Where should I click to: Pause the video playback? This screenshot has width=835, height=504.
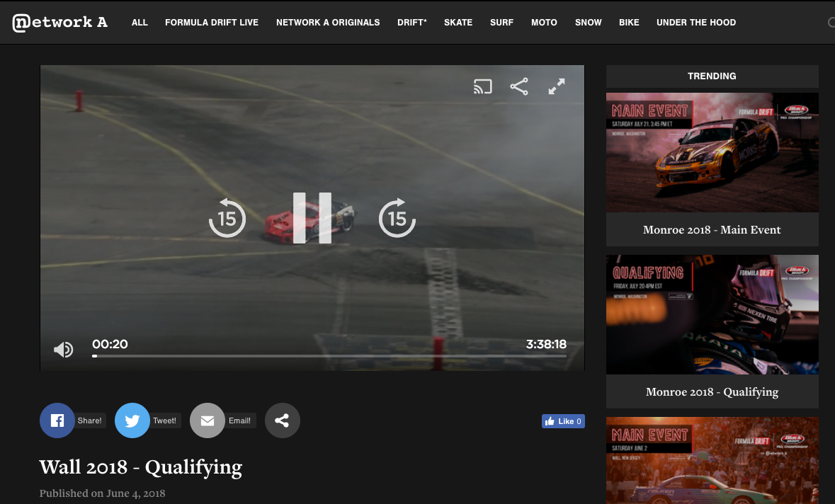tap(312, 218)
